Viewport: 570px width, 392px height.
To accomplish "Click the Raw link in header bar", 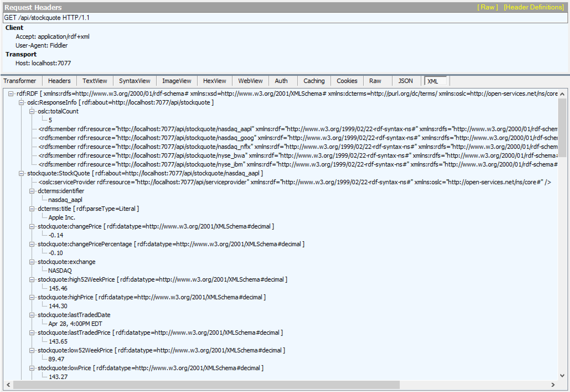I will pyautogui.click(x=488, y=7).
